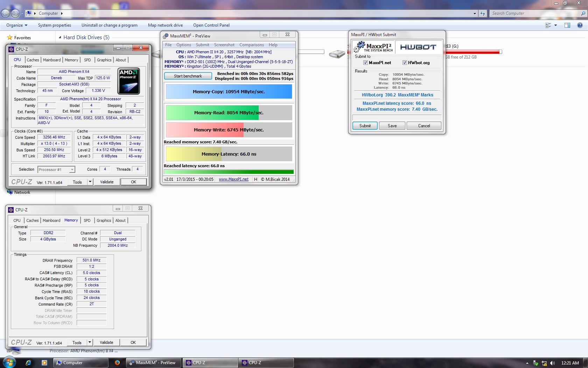Switch to Mainboard tab in top CPU-Z window
588x368 pixels.
[x=52, y=60]
